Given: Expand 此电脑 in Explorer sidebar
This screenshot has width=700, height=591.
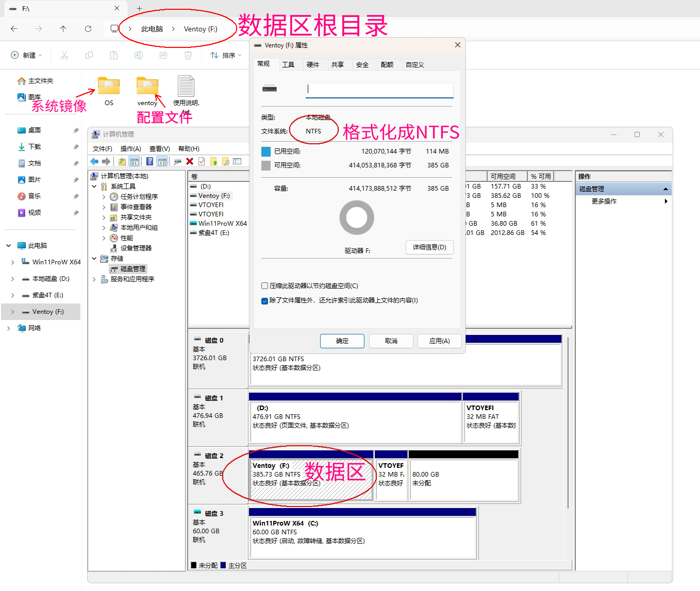Looking at the screenshot, I should [x=8, y=246].
